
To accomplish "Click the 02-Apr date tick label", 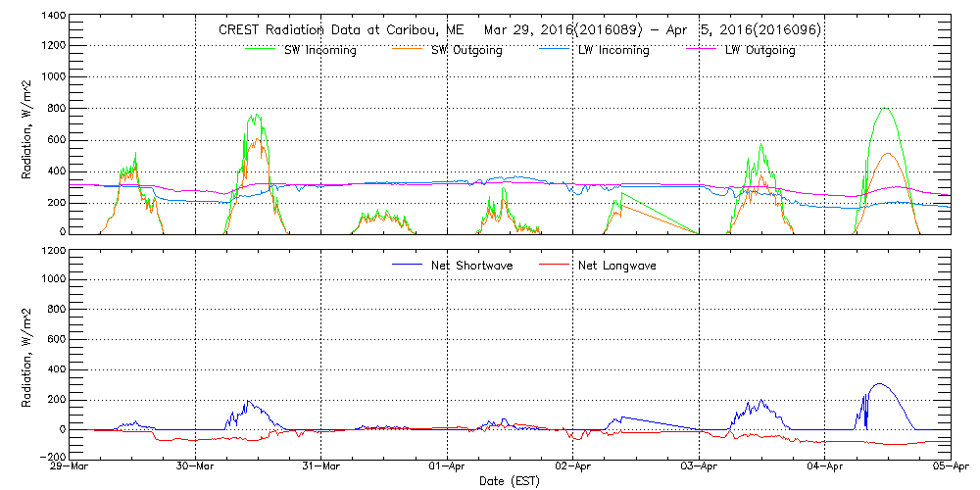I will [x=573, y=467].
